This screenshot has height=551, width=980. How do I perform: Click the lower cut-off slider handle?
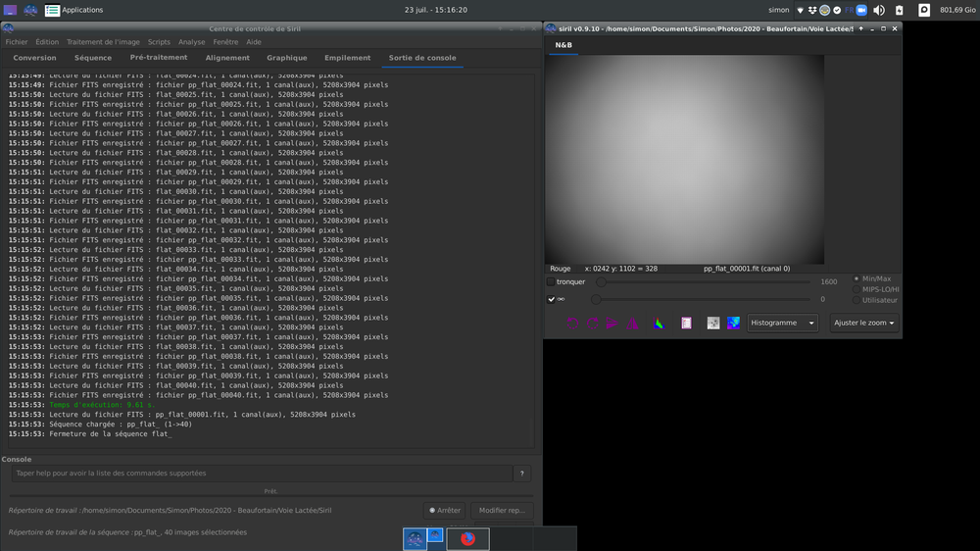596,300
